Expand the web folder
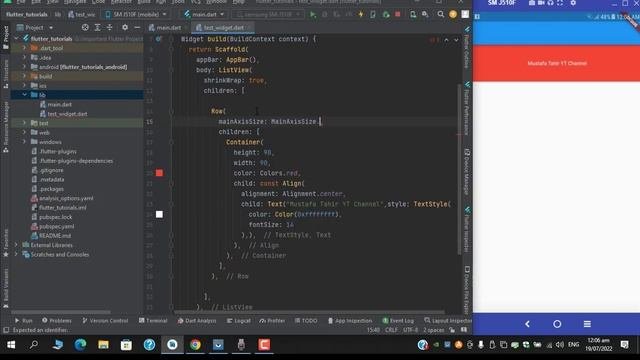The image size is (640, 360). [x=24, y=132]
